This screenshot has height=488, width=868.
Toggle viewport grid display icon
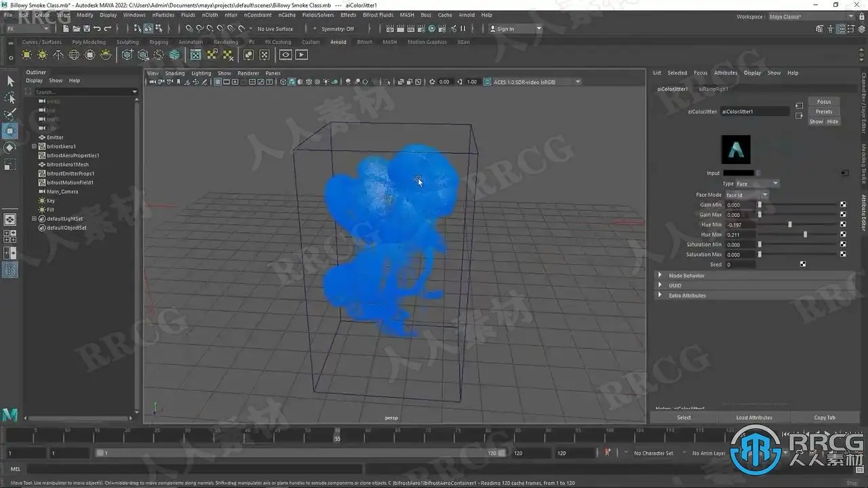218,82
